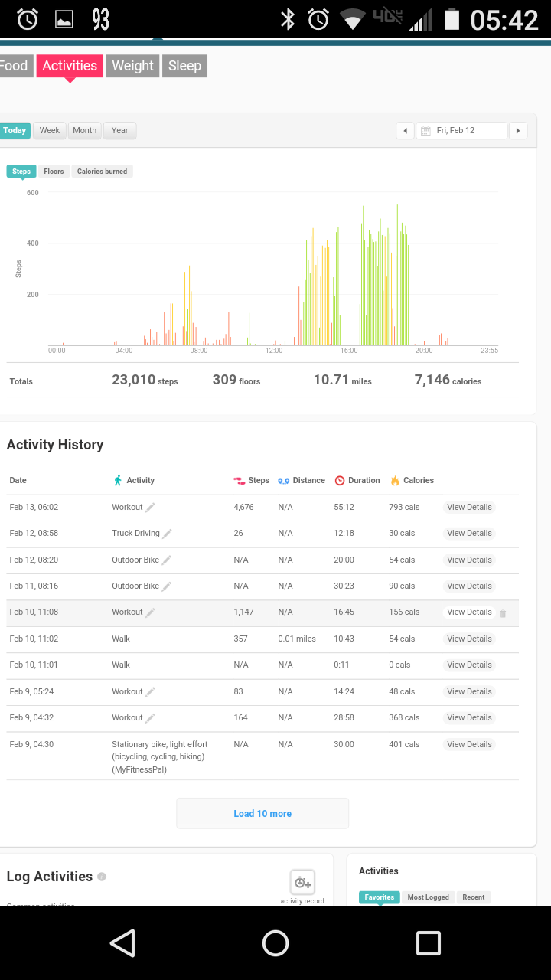The height and width of the screenshot is (980, 551).
Task: Open the Sleep tab
Action: point(184,66)
